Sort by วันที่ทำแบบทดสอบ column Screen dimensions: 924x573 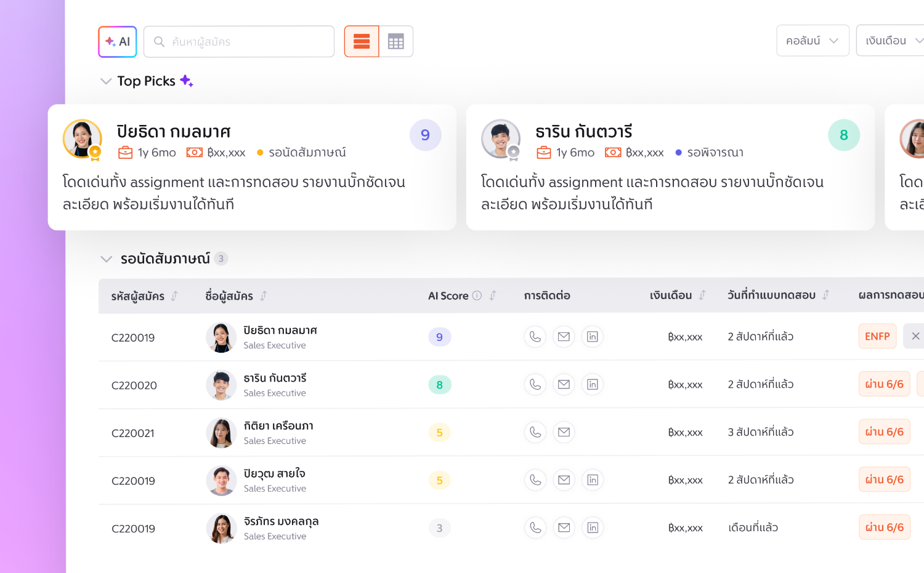tap(826, 295)
